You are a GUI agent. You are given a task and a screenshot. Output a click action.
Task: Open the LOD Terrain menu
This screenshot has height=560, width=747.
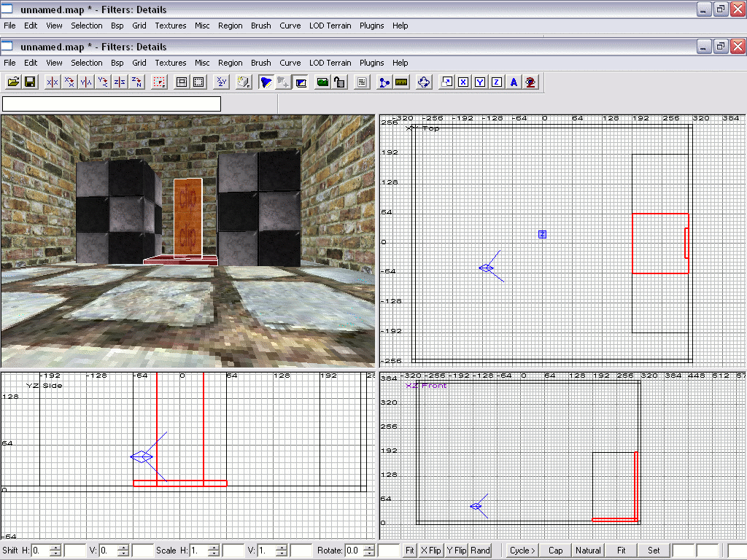[x=330, y=63]
